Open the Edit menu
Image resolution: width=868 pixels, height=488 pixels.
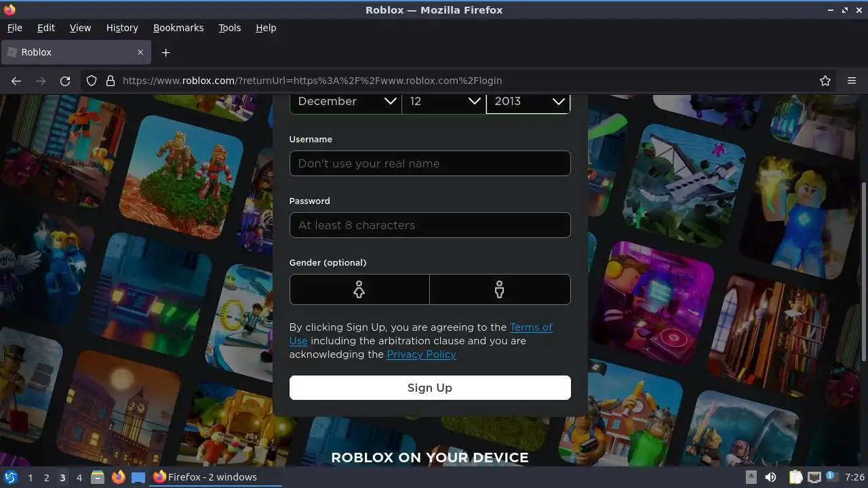[x=46, y=28]
